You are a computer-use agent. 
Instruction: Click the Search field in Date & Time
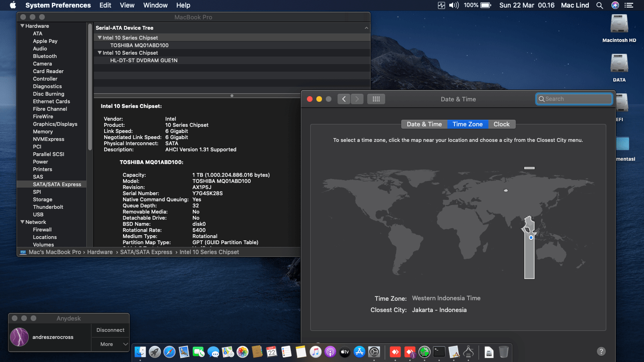pyautogui.click(x=574, y=99)
